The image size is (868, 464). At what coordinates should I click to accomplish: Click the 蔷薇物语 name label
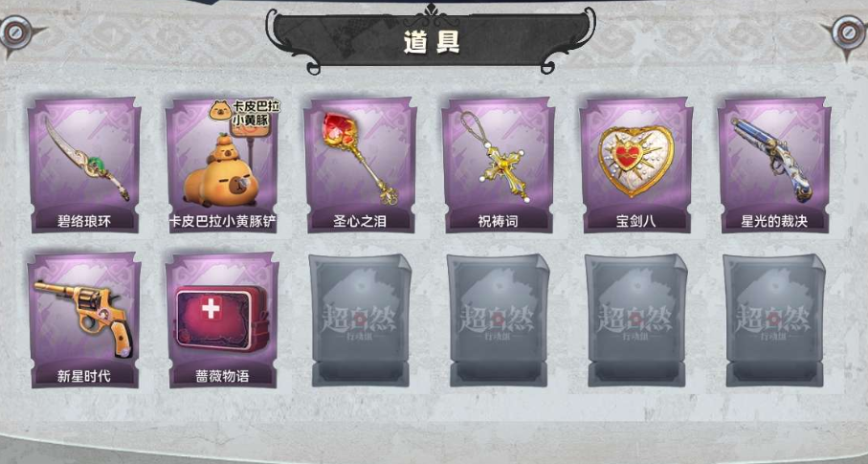222,377
